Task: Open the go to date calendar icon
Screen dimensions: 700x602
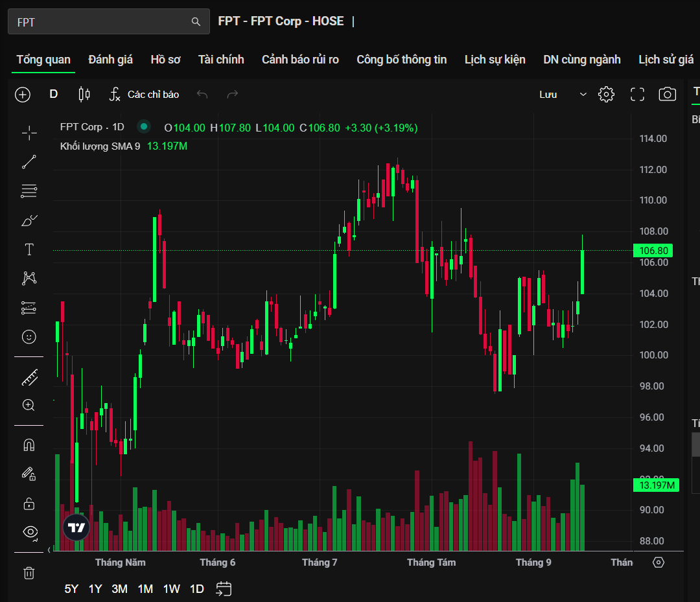Action: click(x=224, y=588)
